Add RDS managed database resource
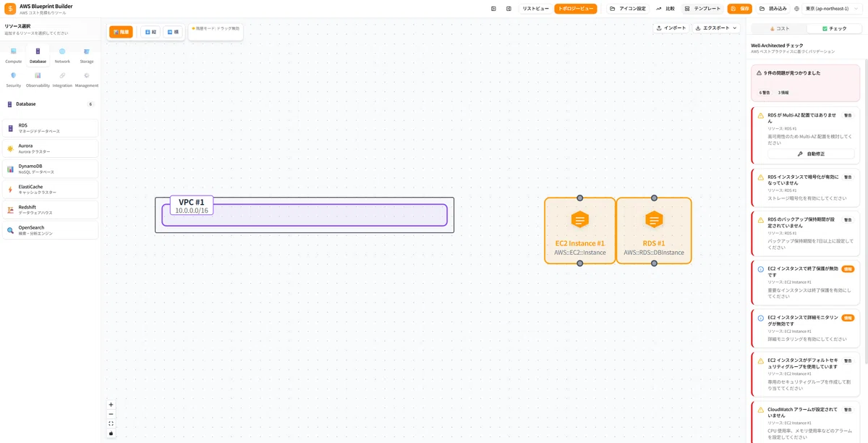The height and width of the screenshot is (443, 868). [51, 128]
